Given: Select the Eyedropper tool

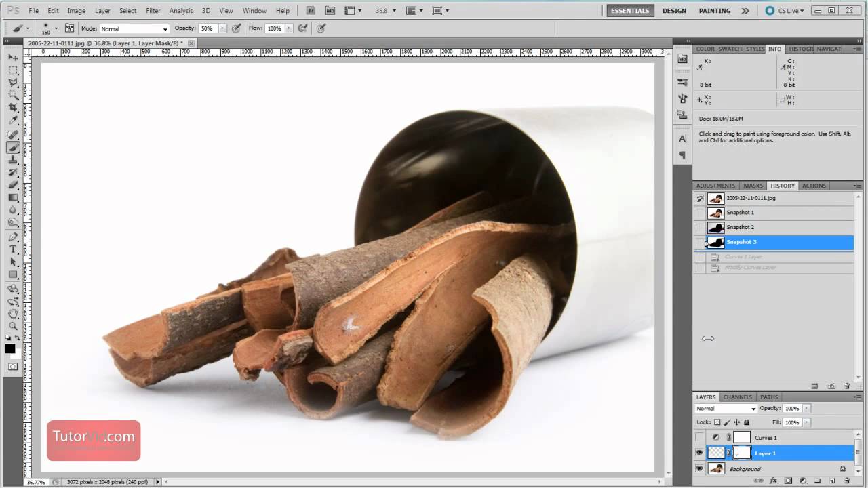Looking at the screenshot, I should [13, 121].
